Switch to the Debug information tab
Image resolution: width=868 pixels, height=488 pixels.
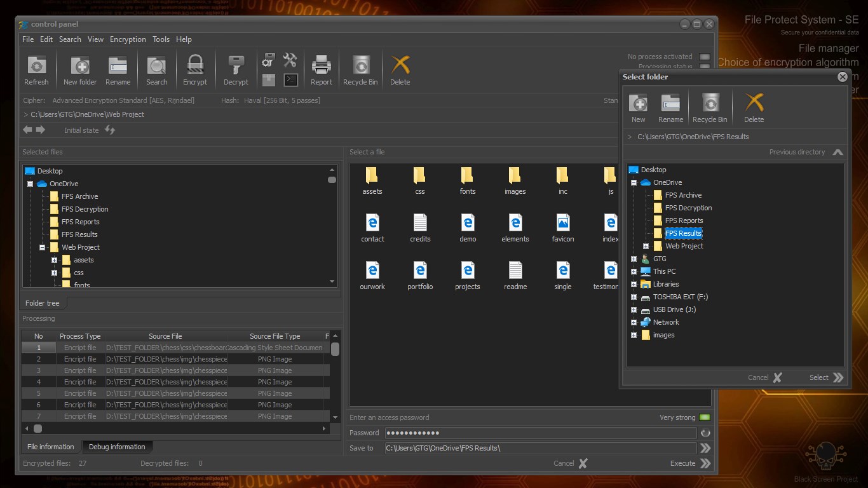point(117,447)
